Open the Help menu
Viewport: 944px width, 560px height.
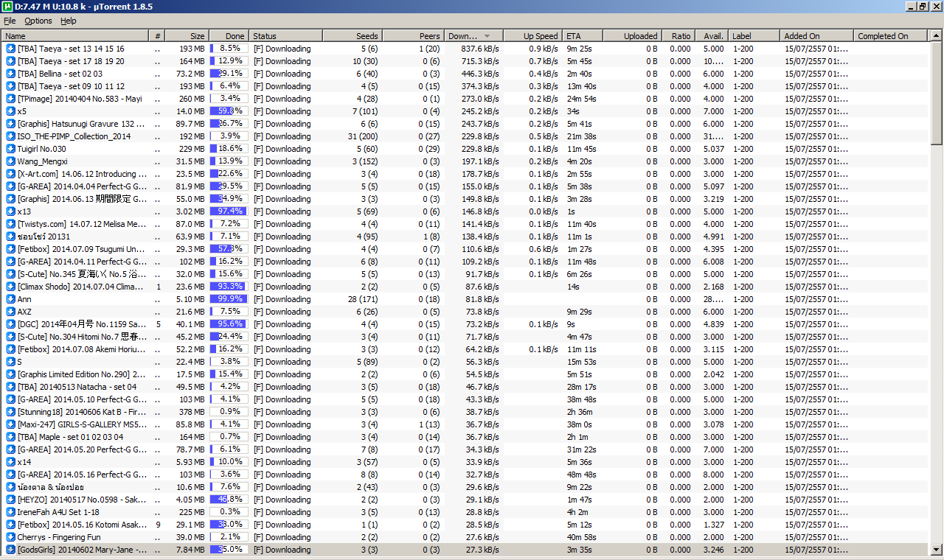[x=69, y=21]
